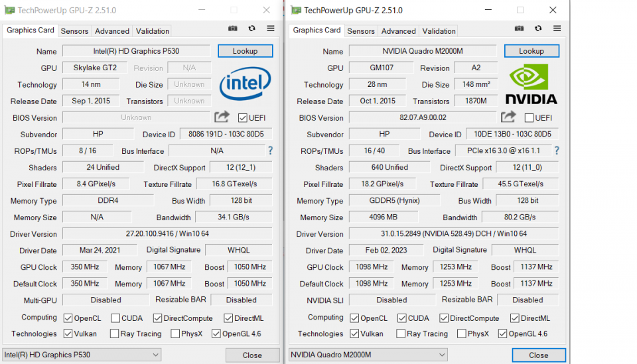Toggle CUDA checkbox in Intel window
Image resolution: width=637 pixels, height=364 pixels.
pyautogui.click(x=115, y=318)
